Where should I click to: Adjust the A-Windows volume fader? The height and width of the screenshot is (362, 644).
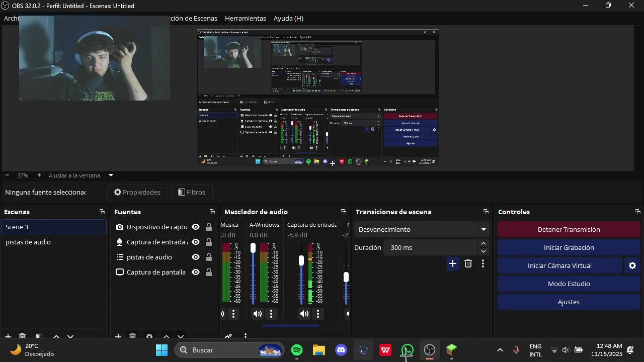click(253, 248)
